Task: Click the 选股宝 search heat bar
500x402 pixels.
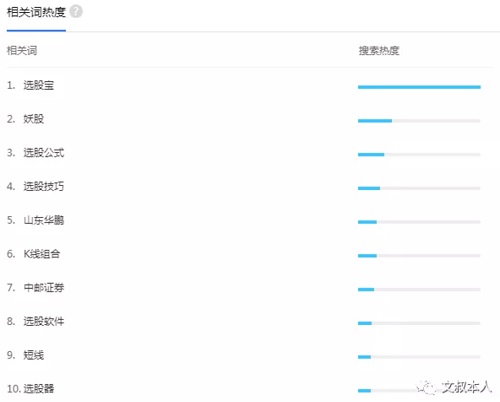Action: pyautogui.click(x=419, y=87)
